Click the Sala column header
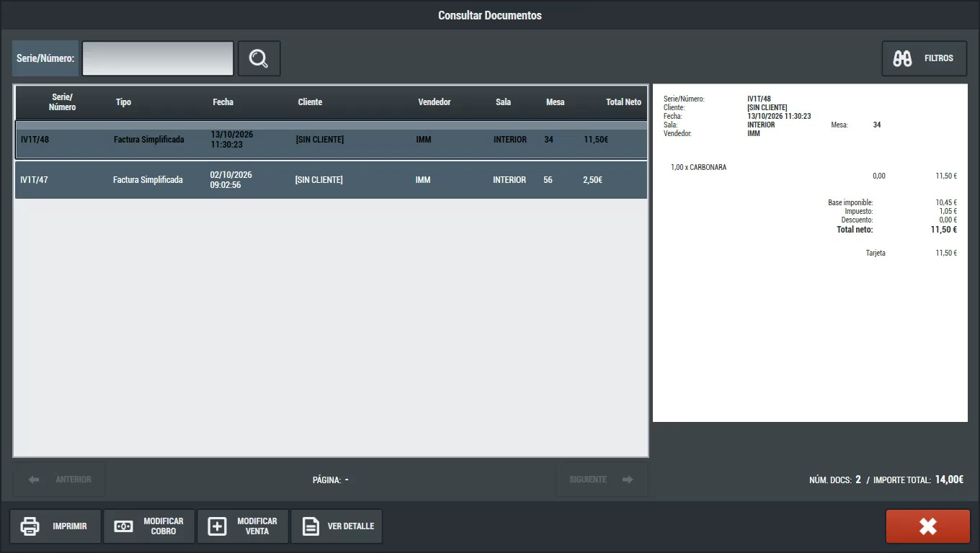Image resolution: width=980 pixels, height=553 pixels. click(504, 102)
